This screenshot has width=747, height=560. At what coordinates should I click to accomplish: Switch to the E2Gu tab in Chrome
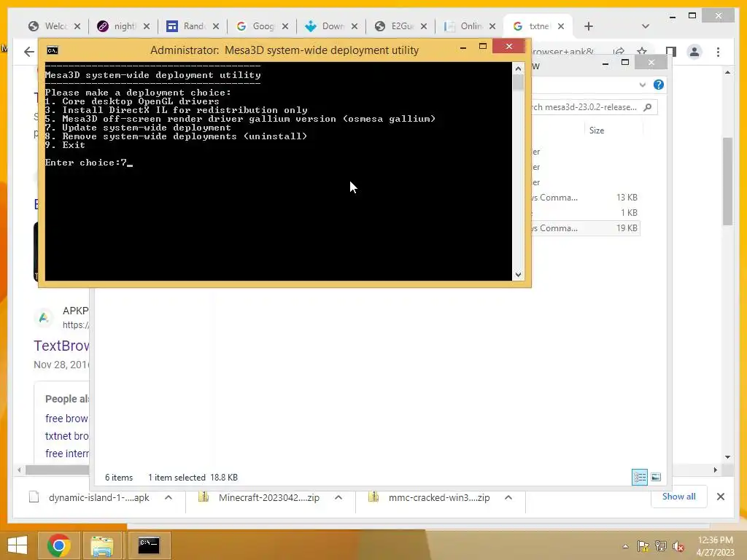[395, 26]
